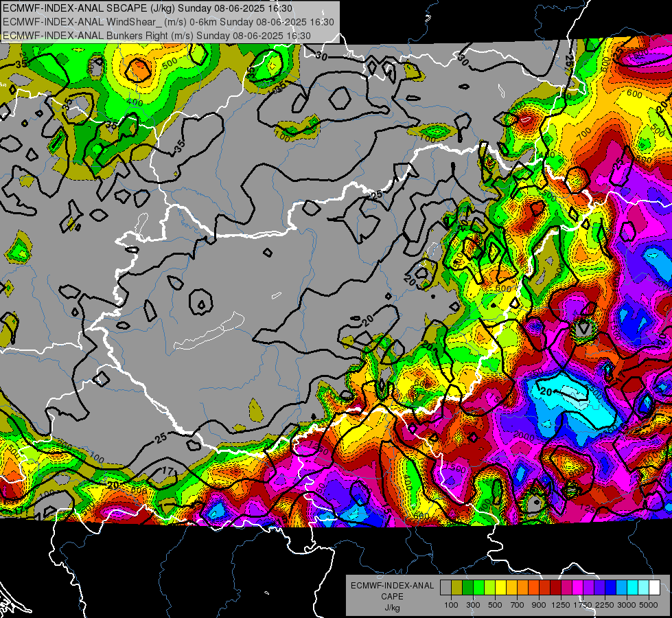Click the 300 legend label

pos(473,605)
